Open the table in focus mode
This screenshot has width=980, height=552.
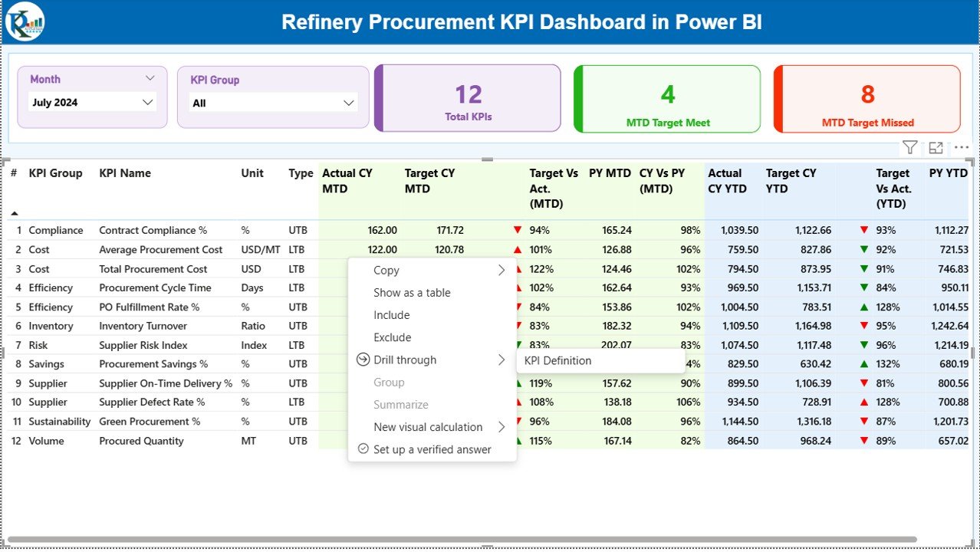pyautogui.click(x=936, y=146)
